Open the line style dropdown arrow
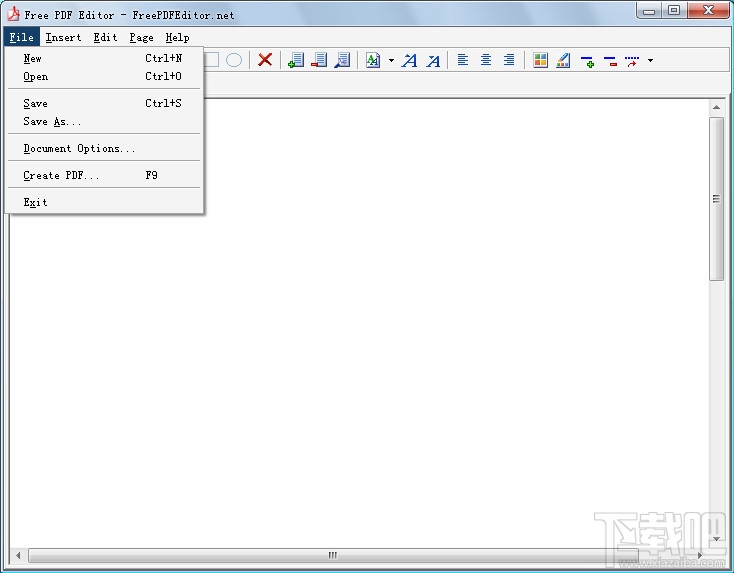This screenshot has height=573, width=734. coord(650,60)
